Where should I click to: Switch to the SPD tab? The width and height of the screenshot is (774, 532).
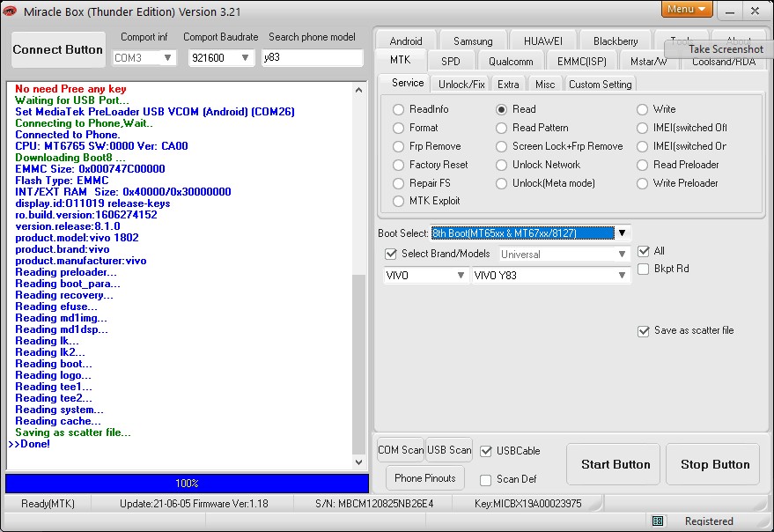tap(450, 62)
